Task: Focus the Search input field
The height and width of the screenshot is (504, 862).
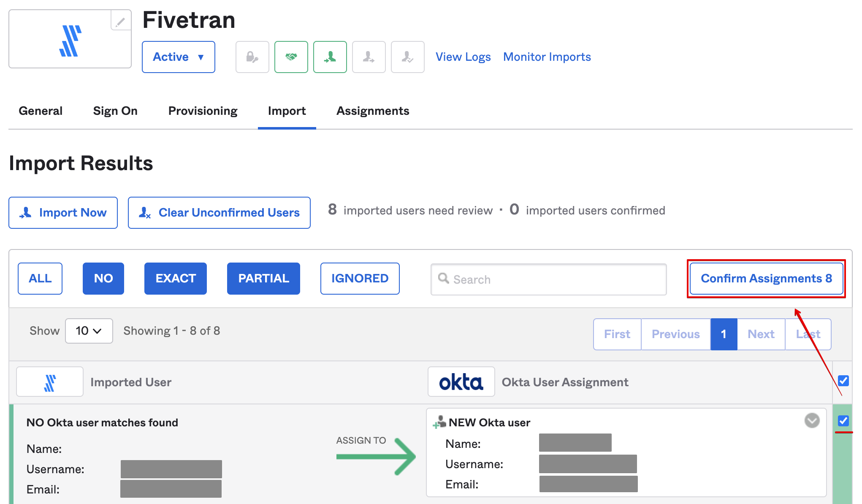Action: pyautogui.click(x=549, y=279)
